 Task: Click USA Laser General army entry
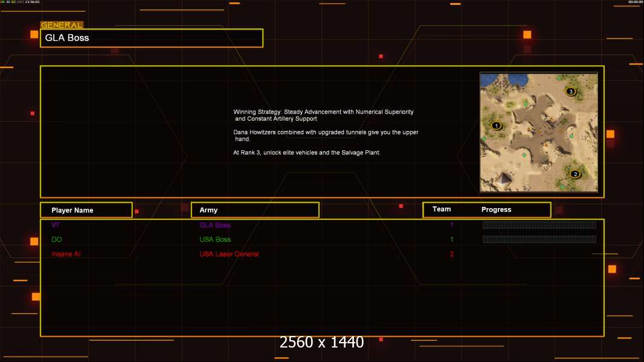click(229, 254)
